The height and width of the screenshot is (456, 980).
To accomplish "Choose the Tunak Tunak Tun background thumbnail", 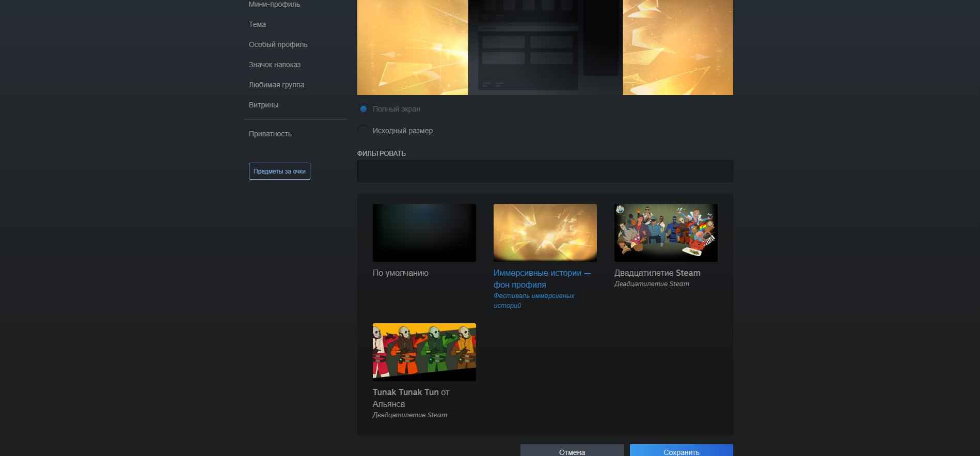I will 424,352.
